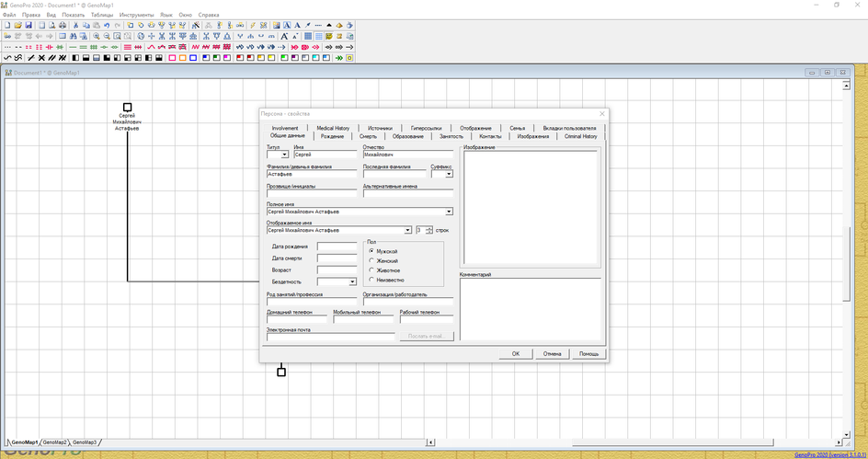Decrease font size with small A icon
Screen dimensions: 868x459
click(x=295, y=36)
